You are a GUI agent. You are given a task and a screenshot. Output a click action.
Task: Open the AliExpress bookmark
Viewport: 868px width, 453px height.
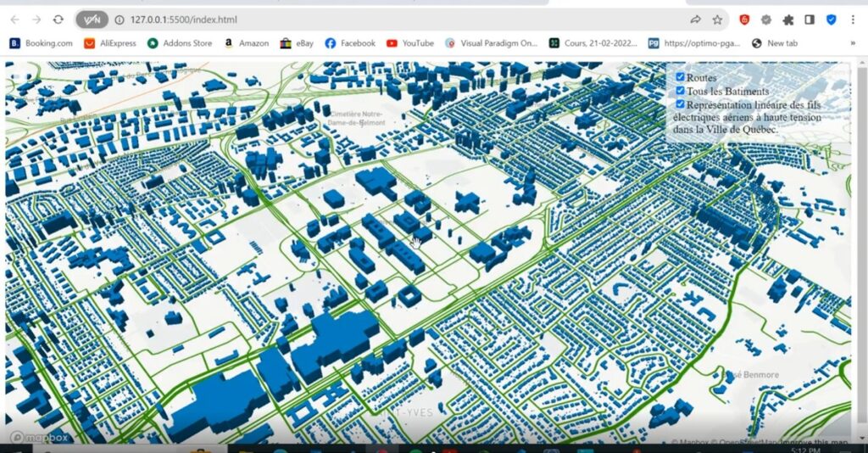coord(109,43)
